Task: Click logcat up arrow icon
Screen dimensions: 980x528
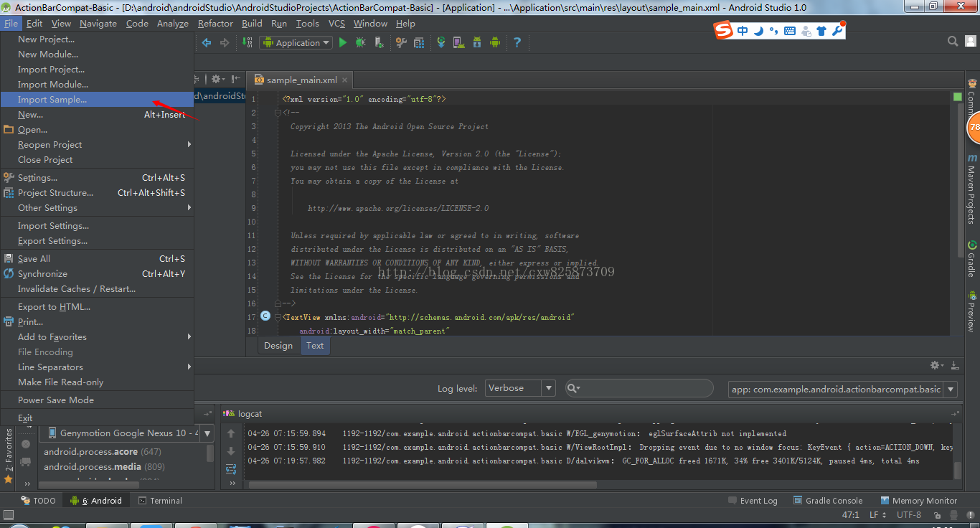Action: (231, 433)
